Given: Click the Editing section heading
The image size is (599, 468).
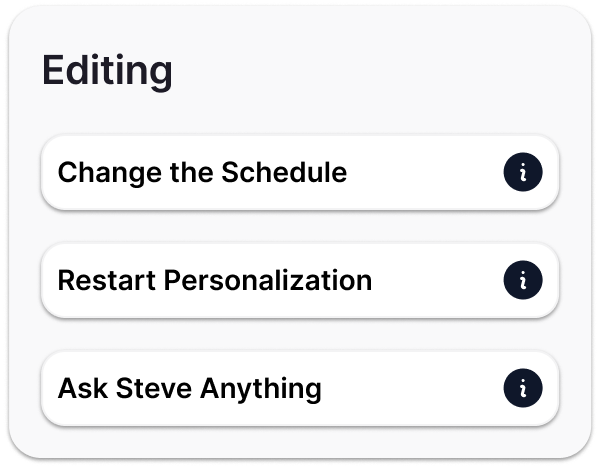Looking at the screenshot, I should coord(107,71).
